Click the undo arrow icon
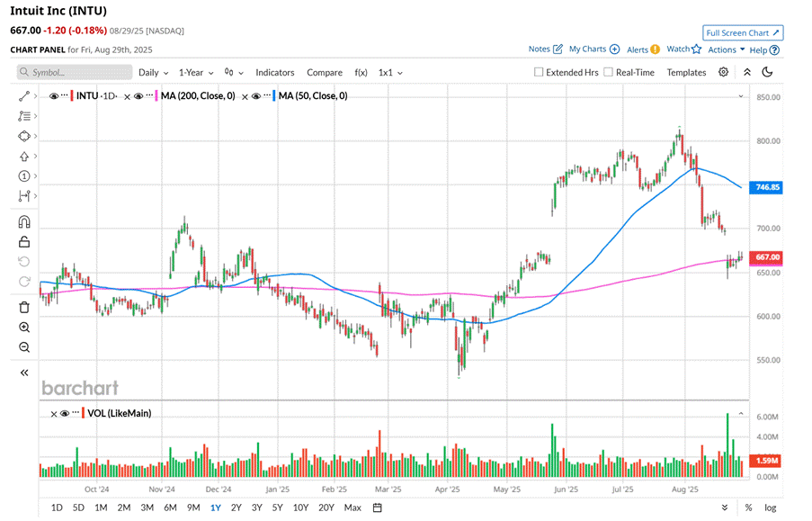The image size is (812, 521). click(x=23, y=262)
